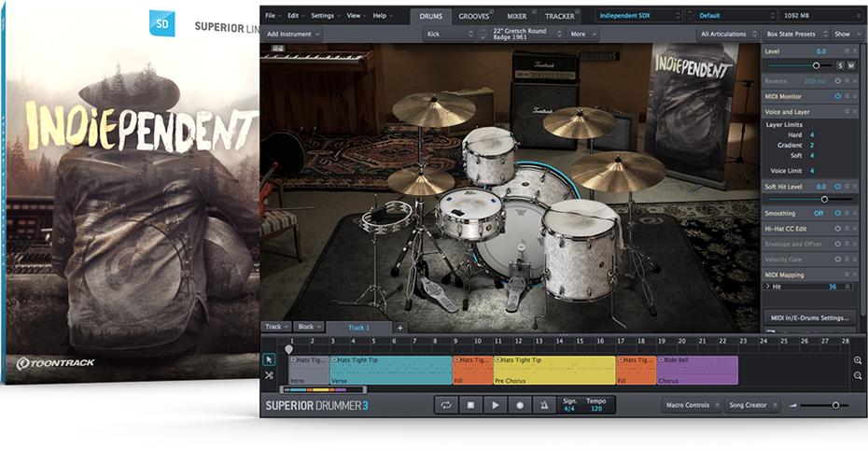Solo the instrument with S button
868x450 pixels.
839,65
